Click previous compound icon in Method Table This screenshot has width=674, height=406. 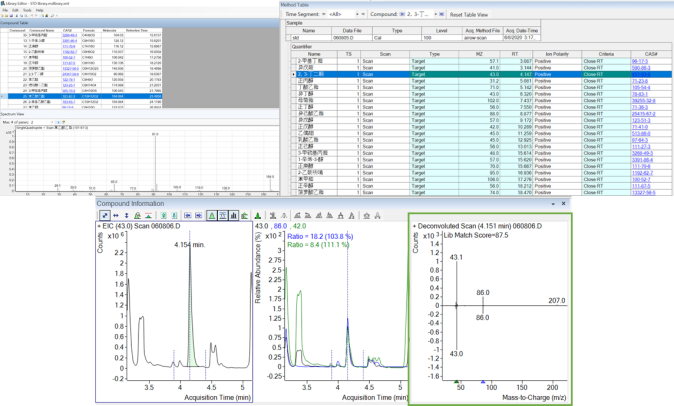(402, 14)
